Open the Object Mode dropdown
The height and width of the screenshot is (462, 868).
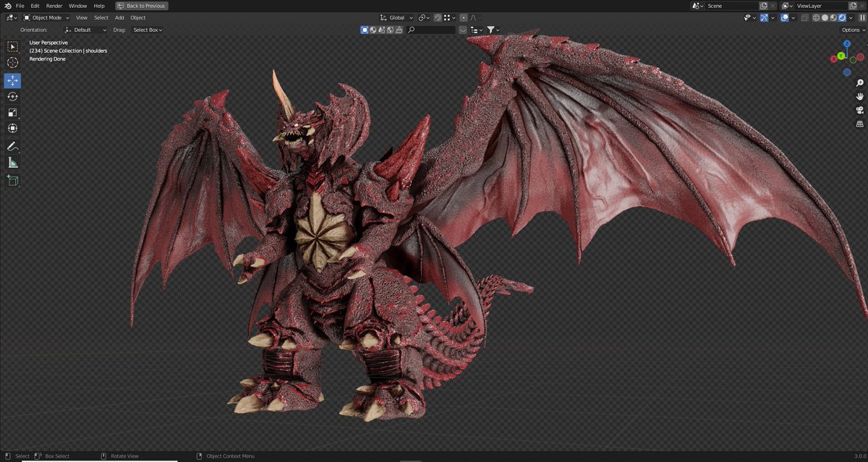tap(46, 17)
